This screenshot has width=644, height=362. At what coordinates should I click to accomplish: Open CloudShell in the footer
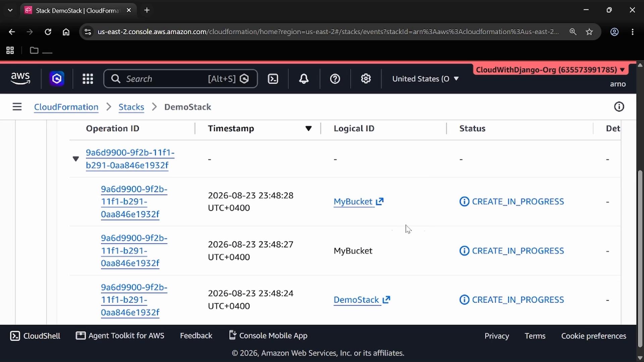click(35, 336)
